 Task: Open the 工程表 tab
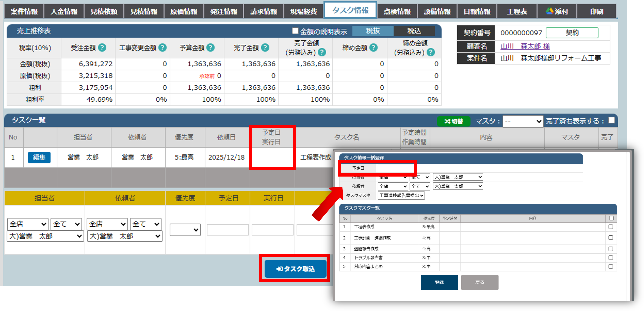pyautogui.click(x=517, y=11)
